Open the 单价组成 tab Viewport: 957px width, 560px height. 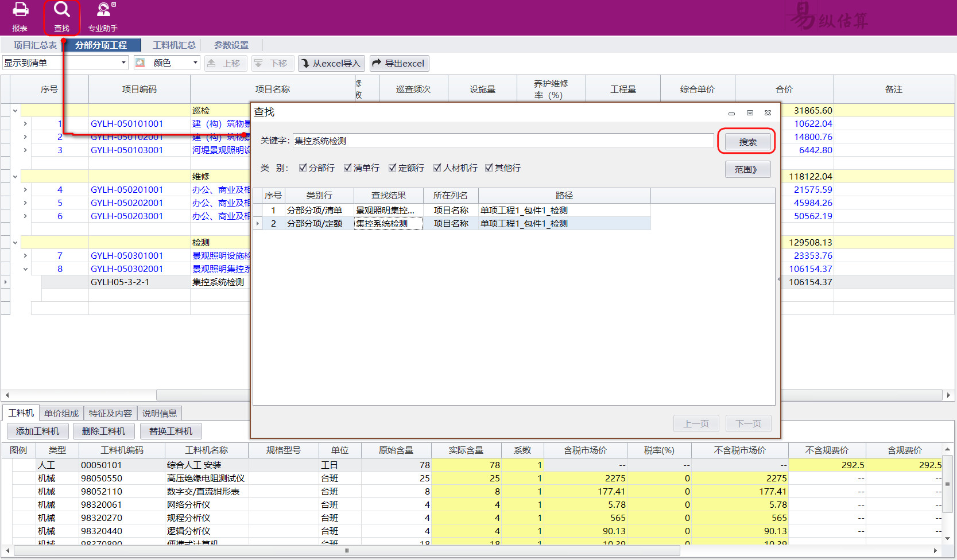pos(61,413)
